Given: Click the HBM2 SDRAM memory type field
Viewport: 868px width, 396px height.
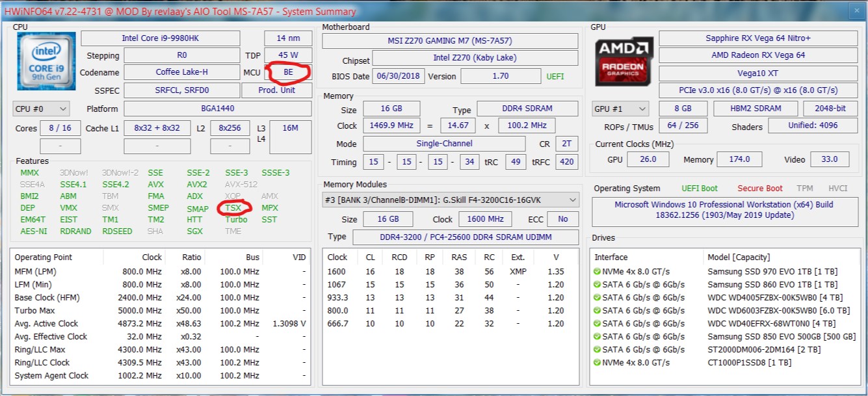Looking at the screenshot, I should (x=755, y=109).
